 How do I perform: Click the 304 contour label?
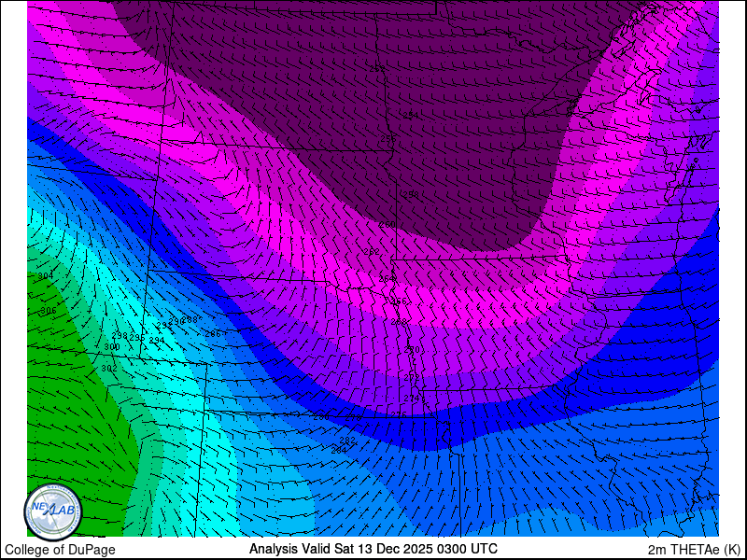46,276
